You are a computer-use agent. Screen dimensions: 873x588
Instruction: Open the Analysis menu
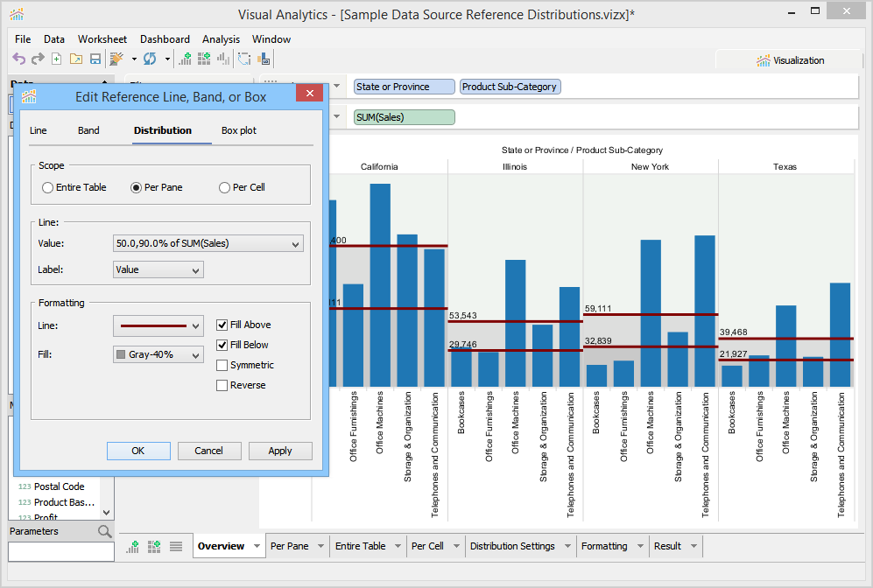click(221, 39)
